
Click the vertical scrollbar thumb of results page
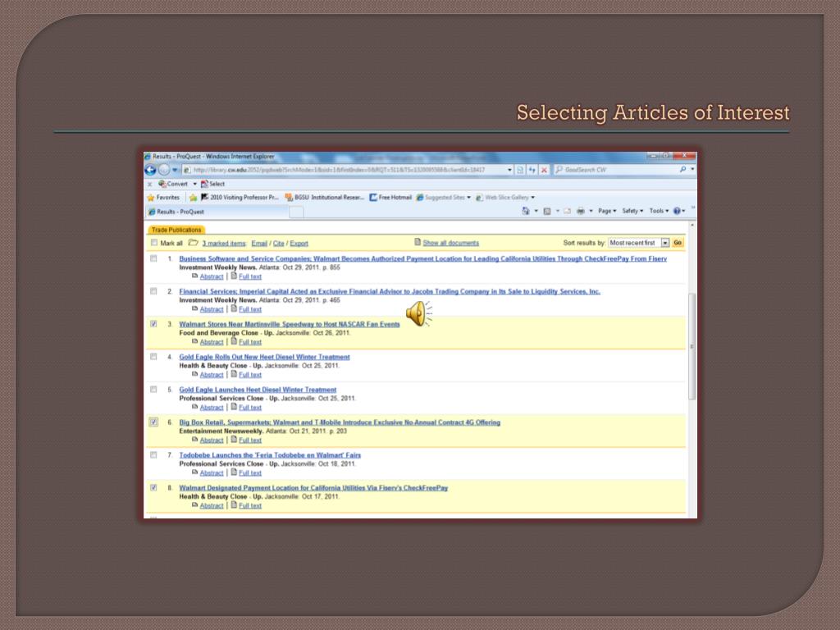pyautogui.click(x=692, y=346)
